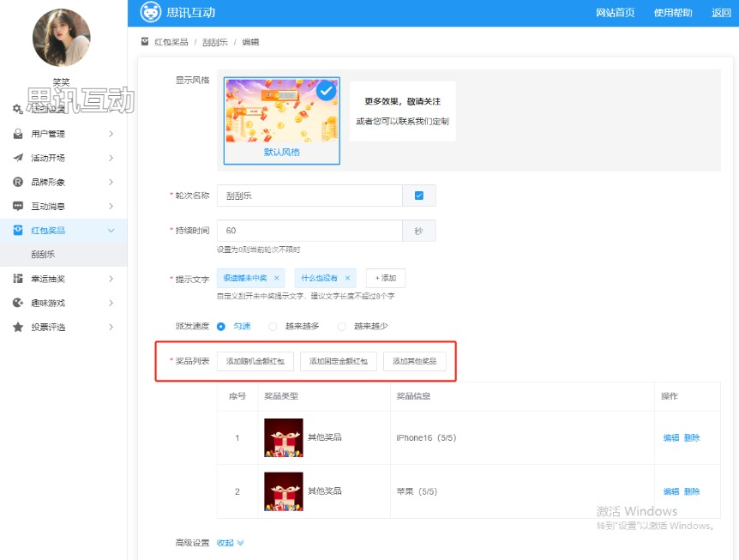Open the 用户管理 sidebar menu
The height and width of the screenshot is (560, 739).
[x=63, y=134]
